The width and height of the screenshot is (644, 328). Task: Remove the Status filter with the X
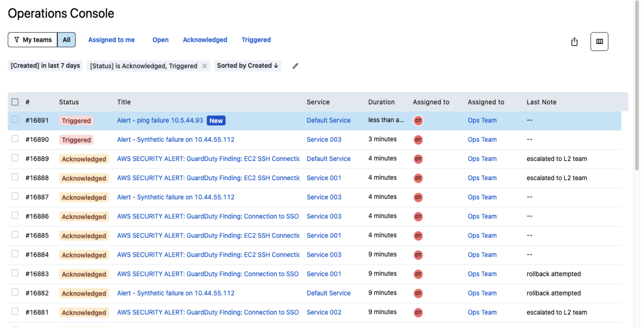pos(204,66)
